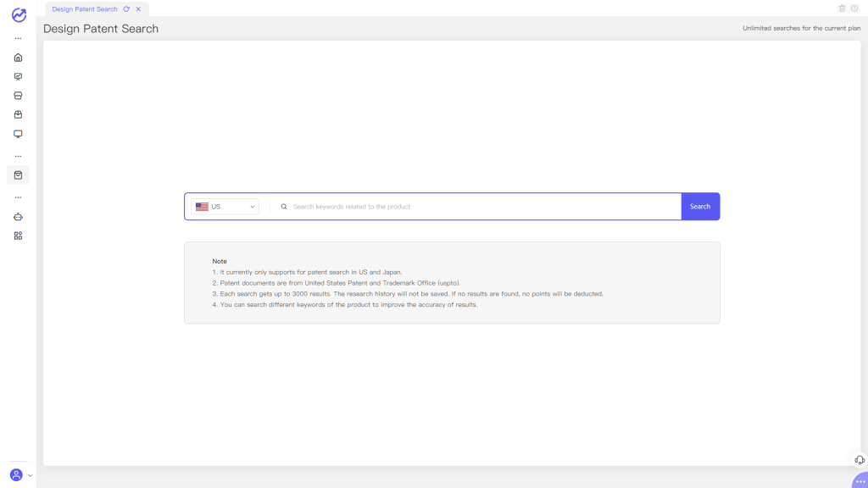Open the chart presentation icon in sidebar
This screenshot has height=488, width=868.
tap(19, 76)
